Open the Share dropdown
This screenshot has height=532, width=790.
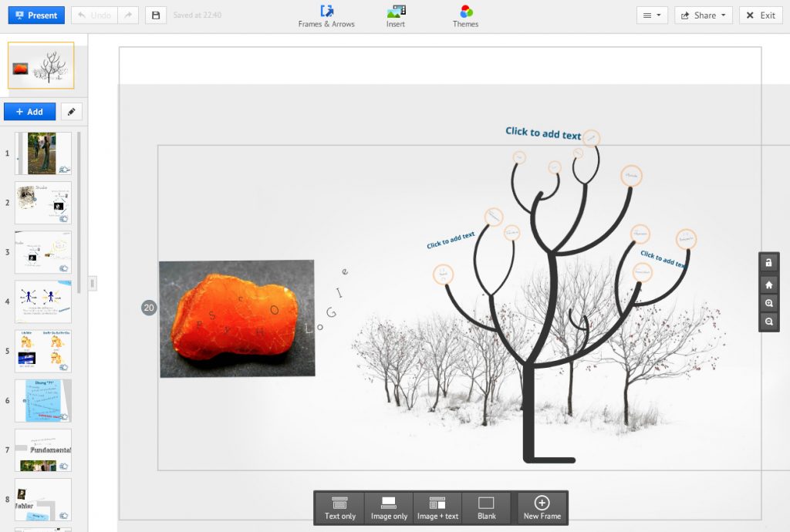point(704,15)
